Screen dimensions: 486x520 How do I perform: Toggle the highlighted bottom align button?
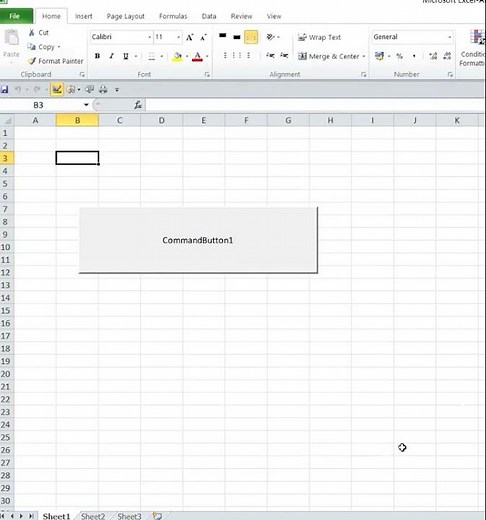pos(251,37)
